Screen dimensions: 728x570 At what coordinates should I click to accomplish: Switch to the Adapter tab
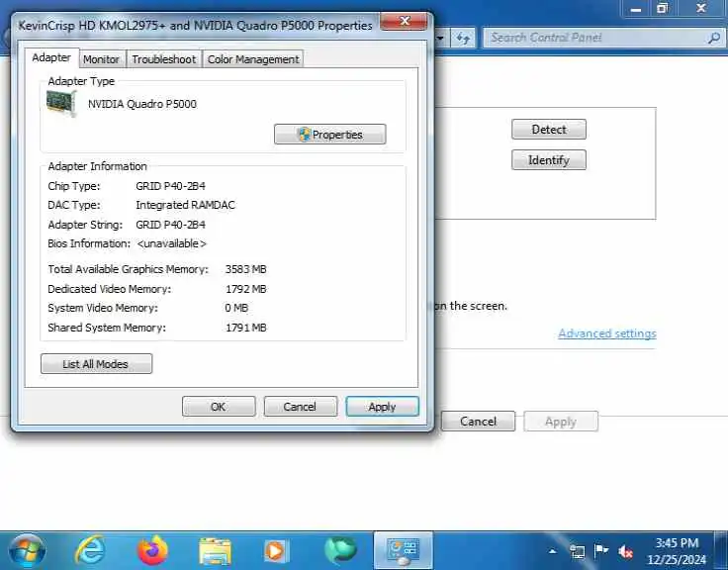[x=51, y=57]
